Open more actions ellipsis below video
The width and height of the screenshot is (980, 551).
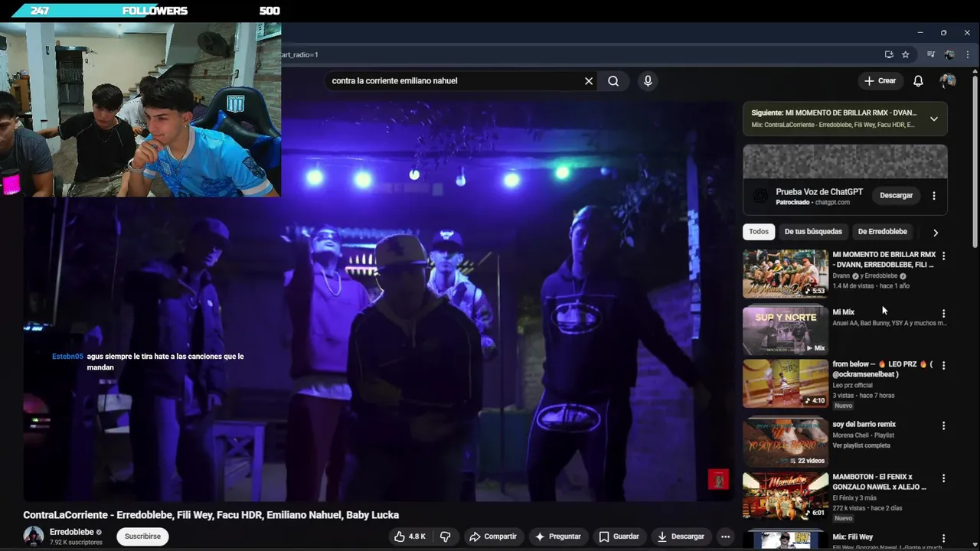click(725, 536)
